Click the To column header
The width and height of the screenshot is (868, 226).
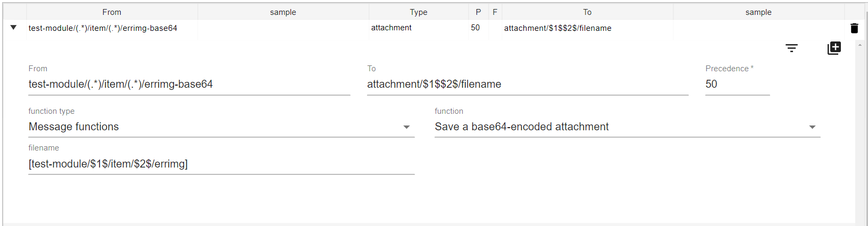(587, 12)
